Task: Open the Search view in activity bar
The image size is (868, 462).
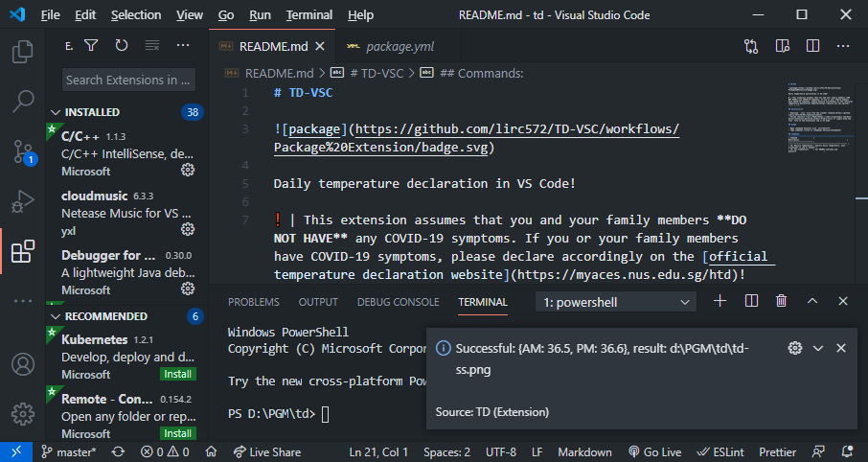Action: click(x=23, y=102)
